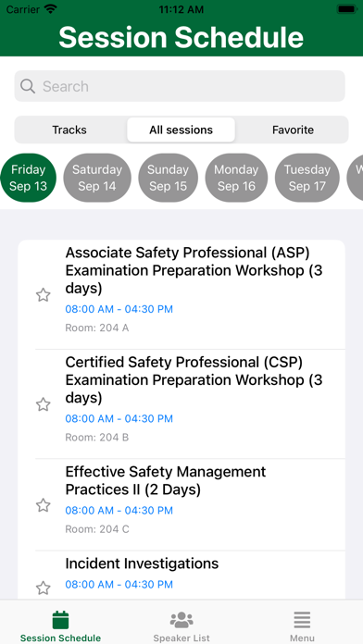Tap the Session Schedule header title

181,37
